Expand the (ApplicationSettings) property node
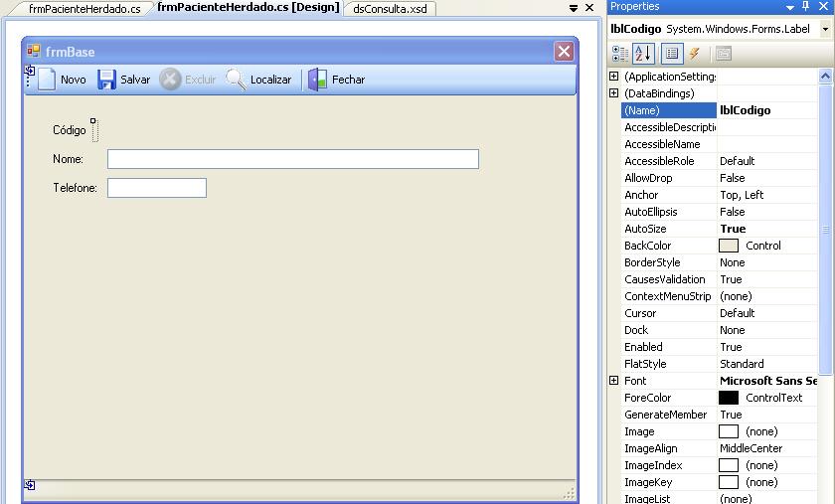Screen dimensions: 835x504 click(x=613, y=77)
